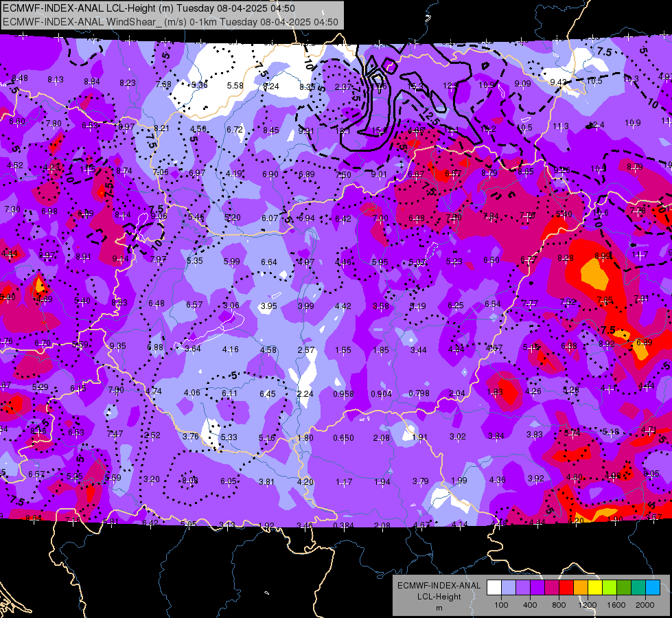Click the 400 legend scale label
Viewport: 672px width, 618px height.
click(530, 605)
